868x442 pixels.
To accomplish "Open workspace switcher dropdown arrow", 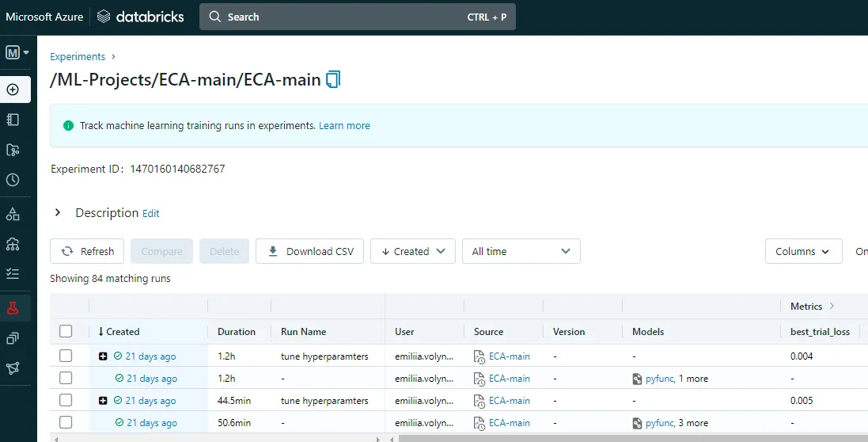I will pyautogui.click(x=27, y=52).
